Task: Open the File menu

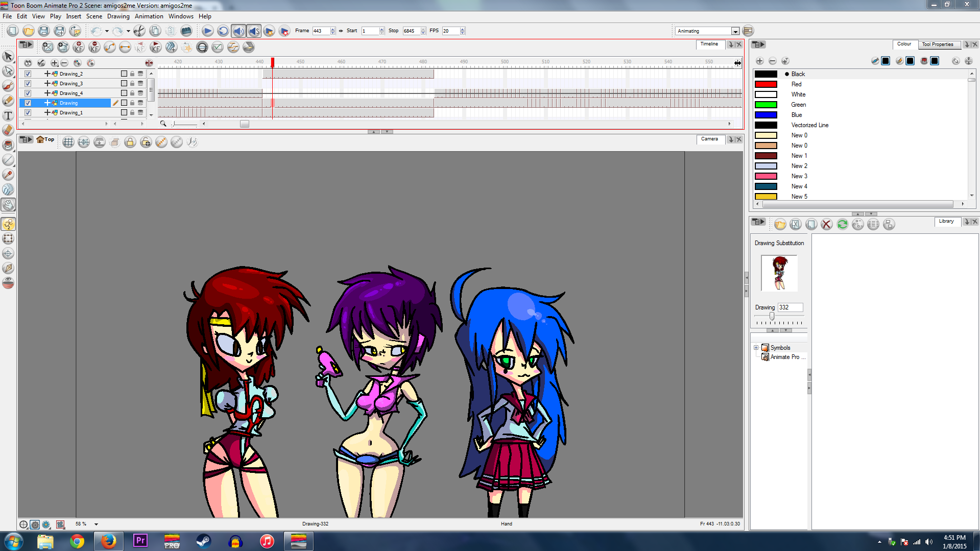Action: point(7,16)
